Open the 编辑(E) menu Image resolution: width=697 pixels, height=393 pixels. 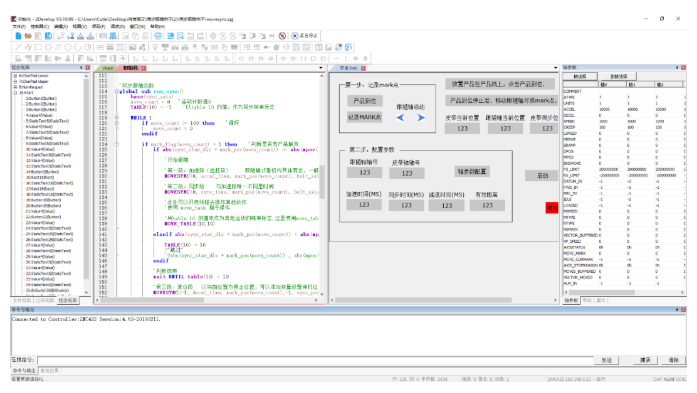click(61, 27)
